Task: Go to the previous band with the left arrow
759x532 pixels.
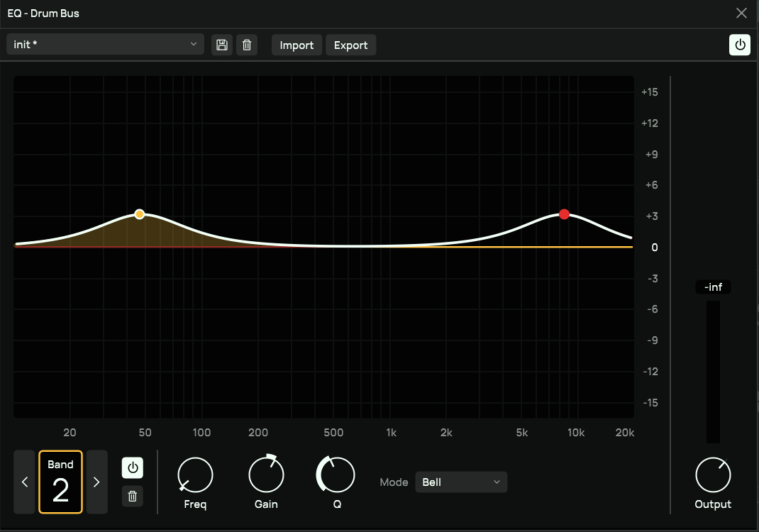Action: coord(25,482)
